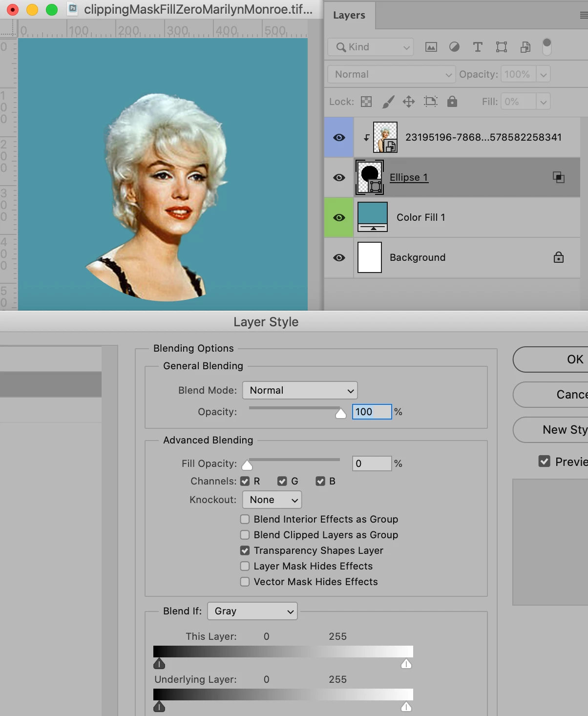
Task: Click the New Style button
Action: point(550,430)
